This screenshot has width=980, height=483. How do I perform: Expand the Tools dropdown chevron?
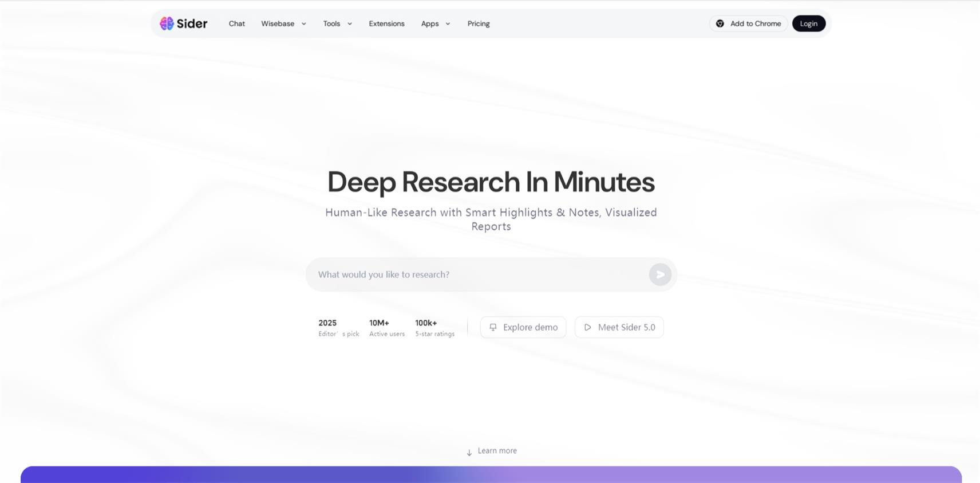[350, 24]
